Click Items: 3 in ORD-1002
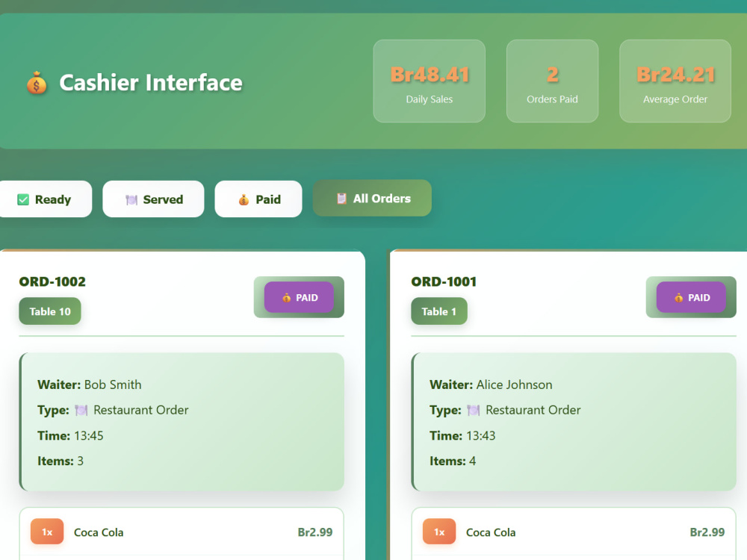 click(x=61, y=461)
